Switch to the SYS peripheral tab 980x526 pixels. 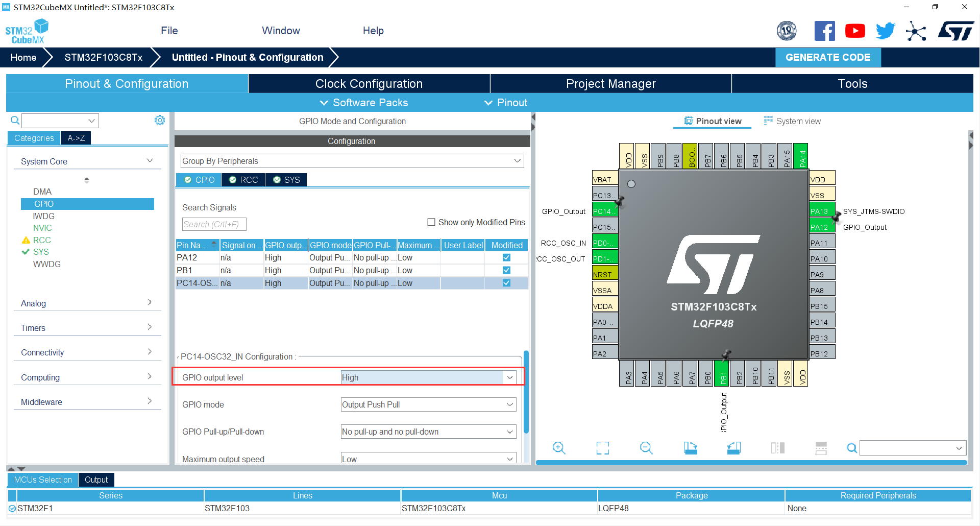click(x=286, y=180)
